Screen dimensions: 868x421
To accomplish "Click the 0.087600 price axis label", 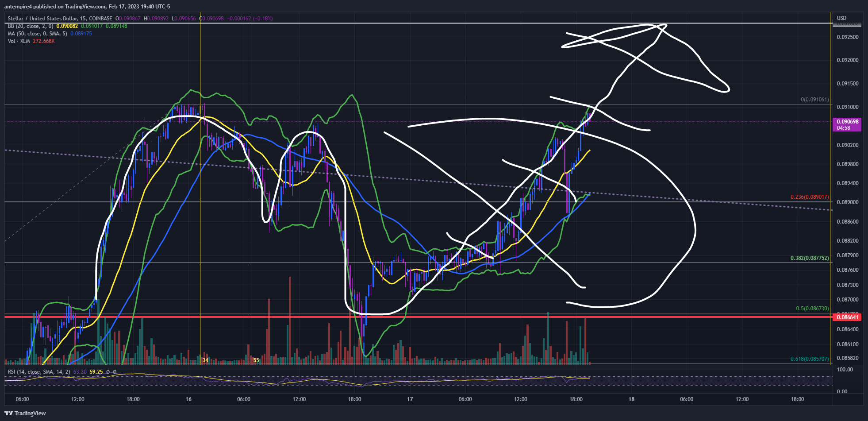I will 848,270.
